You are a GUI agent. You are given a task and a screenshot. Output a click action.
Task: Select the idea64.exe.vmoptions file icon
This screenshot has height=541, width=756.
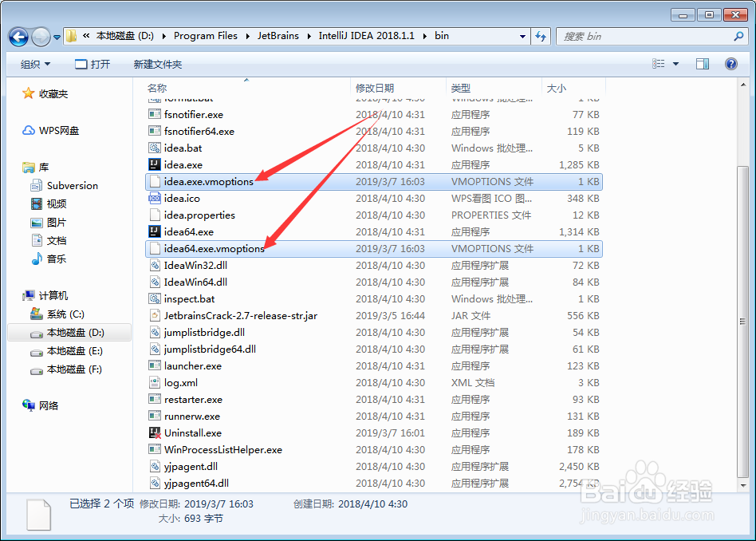pyautogui.click(x=154, y=248)
